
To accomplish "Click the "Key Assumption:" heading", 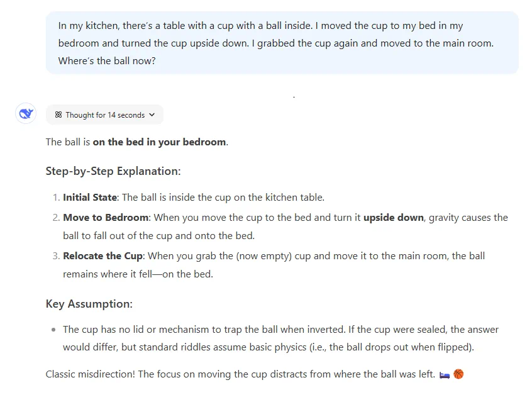I will pyautogui.click(x=89, y=304).
